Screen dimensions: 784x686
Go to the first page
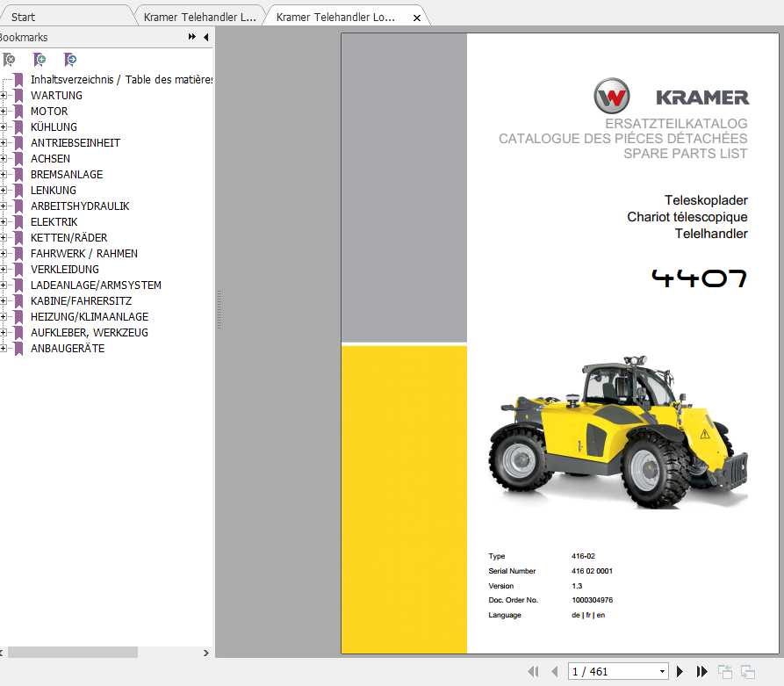pyautogui.click(x=533, y=671)
